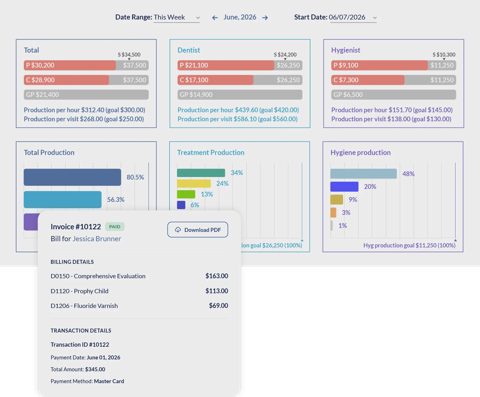The image size is (480, 397).
Task: Click the Total Production chart title
Action: coord(49,152)
